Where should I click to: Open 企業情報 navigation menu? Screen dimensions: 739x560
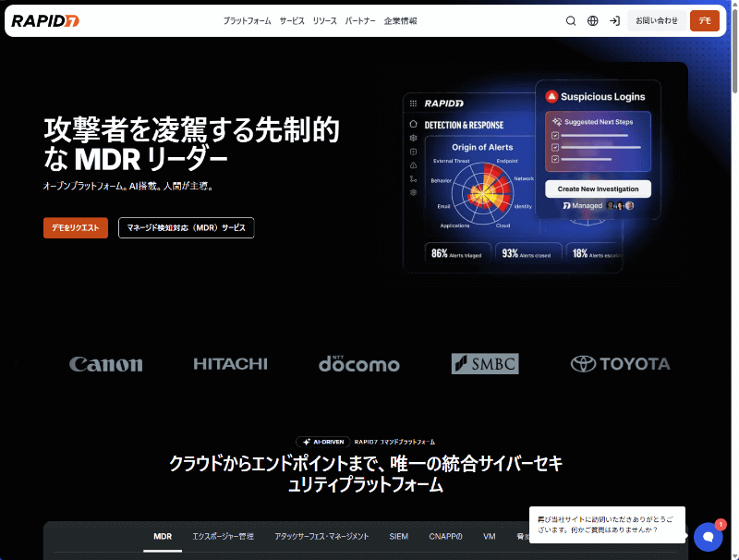point(400,20)
